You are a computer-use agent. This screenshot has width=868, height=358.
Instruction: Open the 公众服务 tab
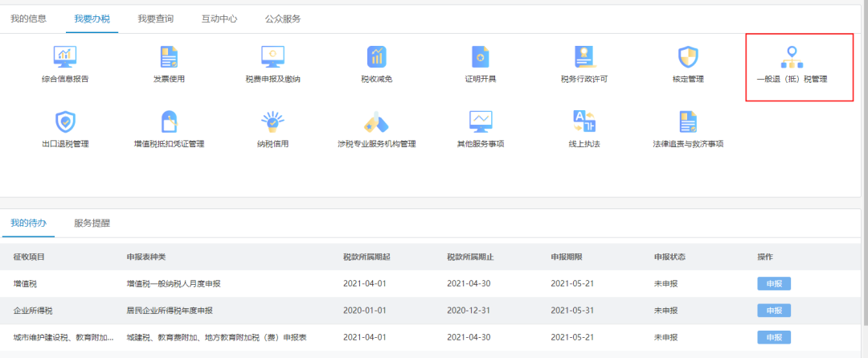[283, 19]
